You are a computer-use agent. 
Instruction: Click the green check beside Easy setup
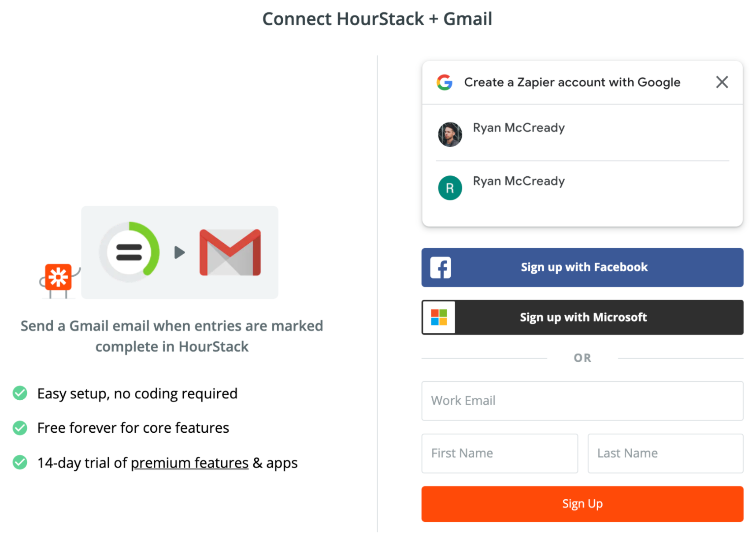pyautogui.click(x=20, y=393)
